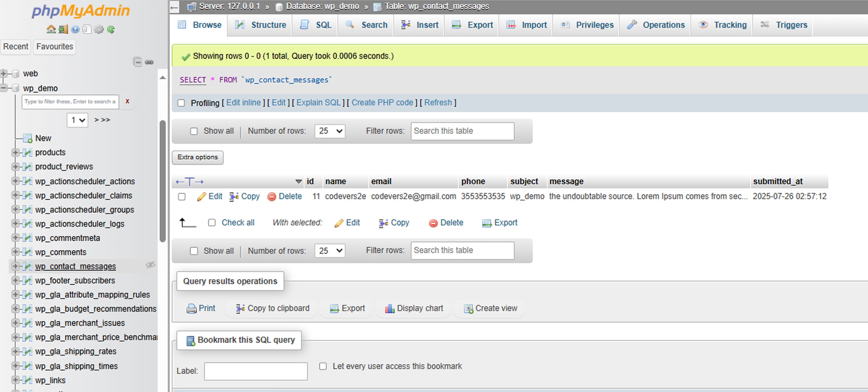Click the Explain SQL link
Viewport: 868px width, 392px height.
[318, 103]
